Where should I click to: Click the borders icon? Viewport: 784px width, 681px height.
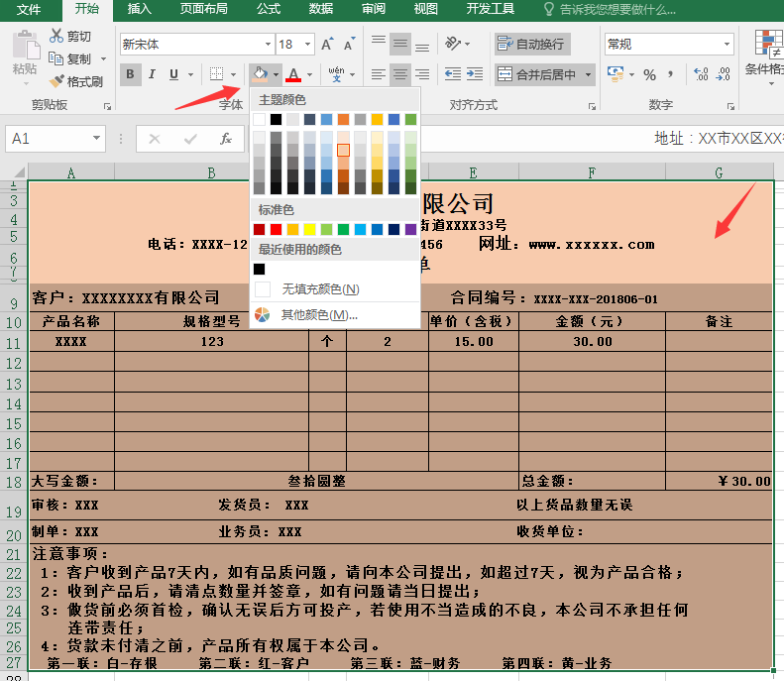tap(216, 74)
